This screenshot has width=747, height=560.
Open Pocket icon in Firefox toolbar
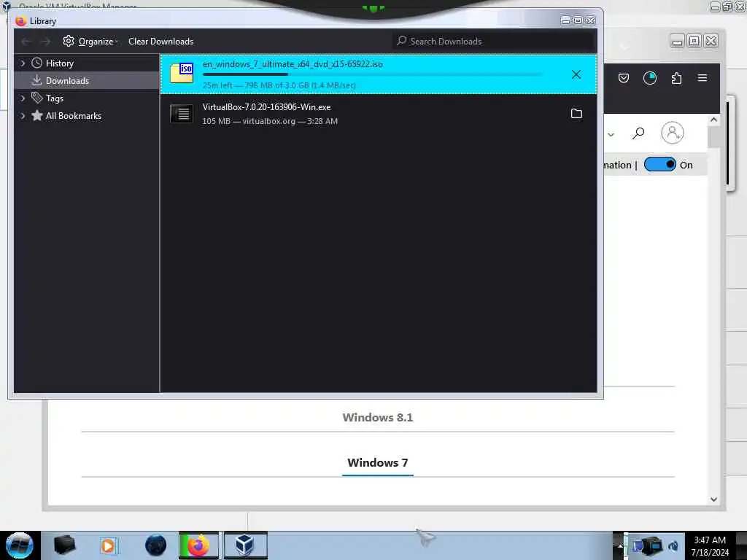click(623, 78)
